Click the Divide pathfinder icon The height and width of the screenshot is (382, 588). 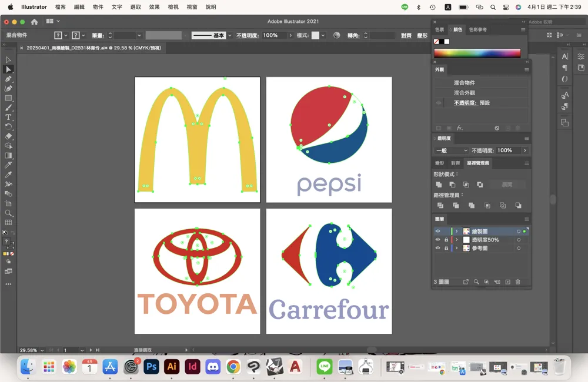click(440, 206)
